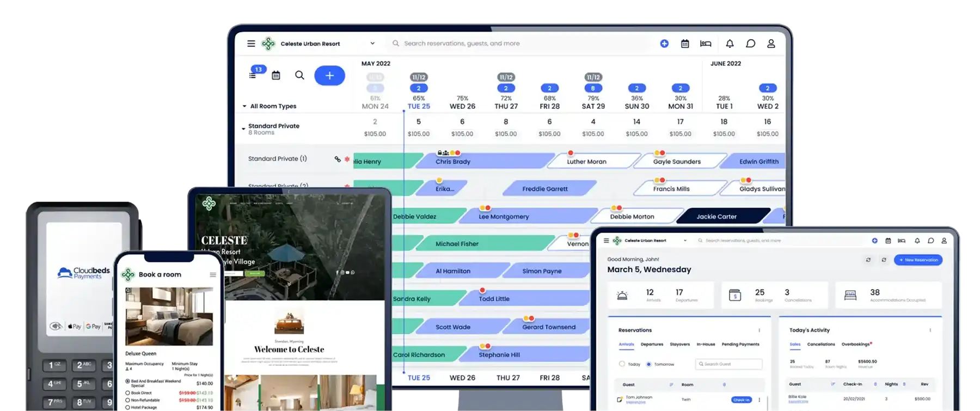Image resolution: width=980 pixels, height=411 pixels.
Task: Click magnifier icon next to blue plus button
Action: pyautogui.click(x=299, y=75)
